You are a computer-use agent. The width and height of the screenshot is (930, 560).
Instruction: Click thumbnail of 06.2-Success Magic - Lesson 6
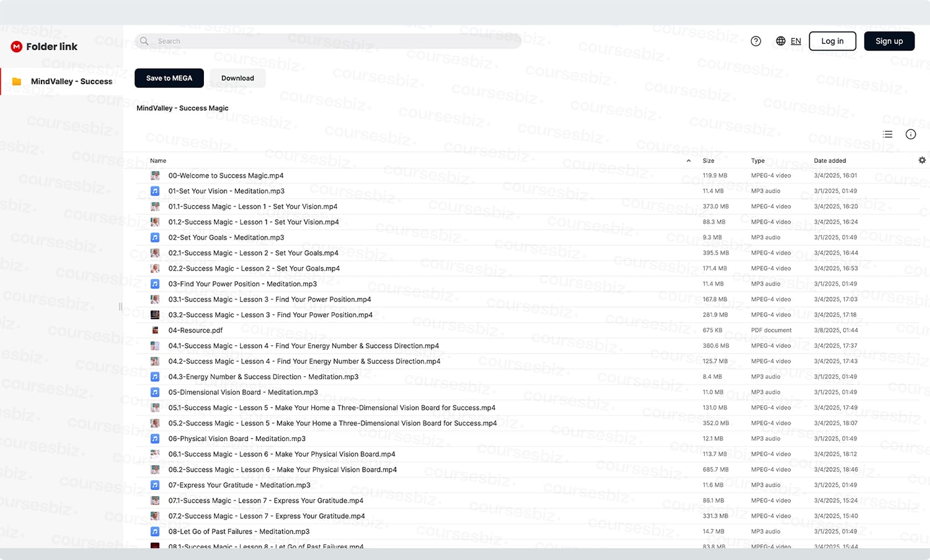click(x=155, y=470)
